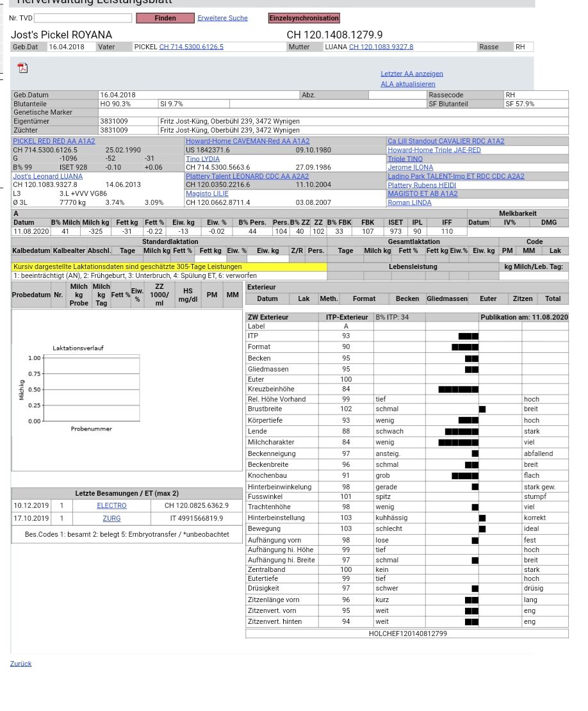Open ELECTRO insemination bull link
Screen dimensions: 588x711
pyautogui.click(x=111, y=505)
